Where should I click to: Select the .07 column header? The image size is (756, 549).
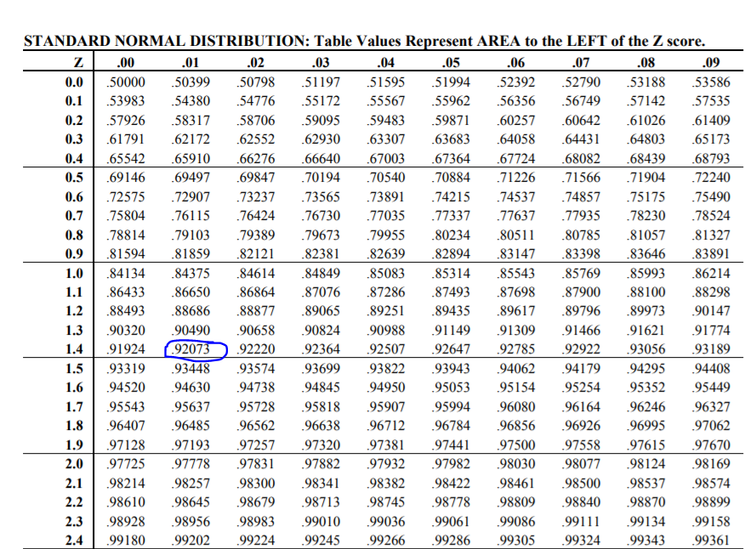click(x=582, y=63)
